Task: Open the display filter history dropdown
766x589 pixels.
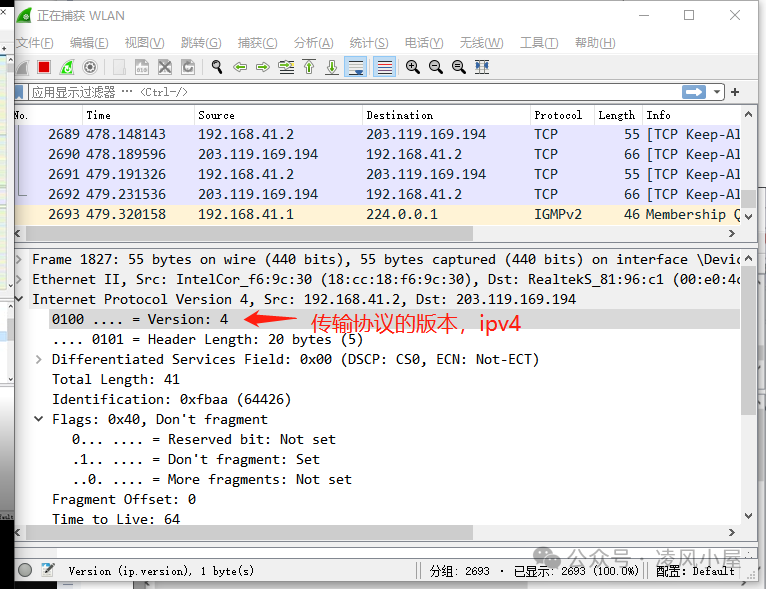Action: point(717,92)
